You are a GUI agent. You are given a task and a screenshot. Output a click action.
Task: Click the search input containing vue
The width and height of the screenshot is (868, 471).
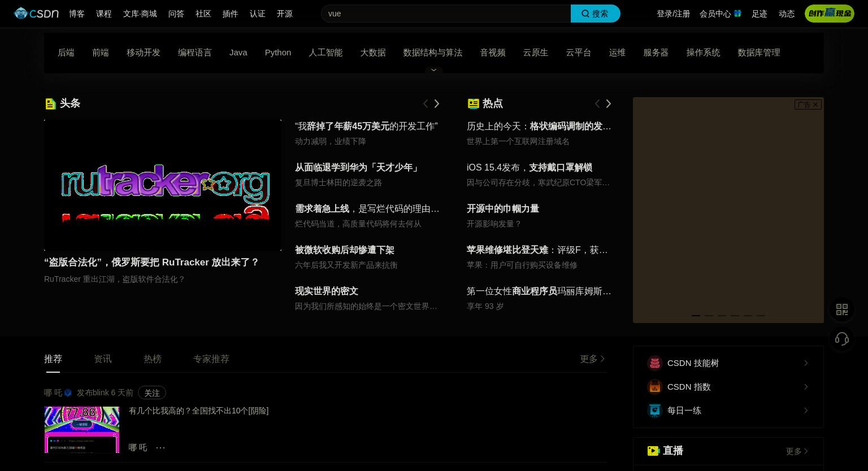point(446,14)
